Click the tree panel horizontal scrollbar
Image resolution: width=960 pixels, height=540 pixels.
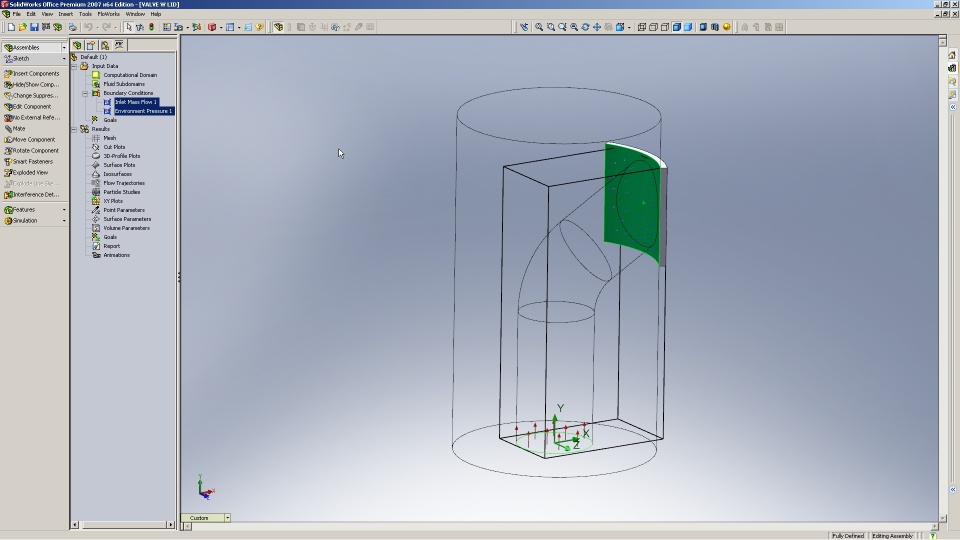click(122, 525)
